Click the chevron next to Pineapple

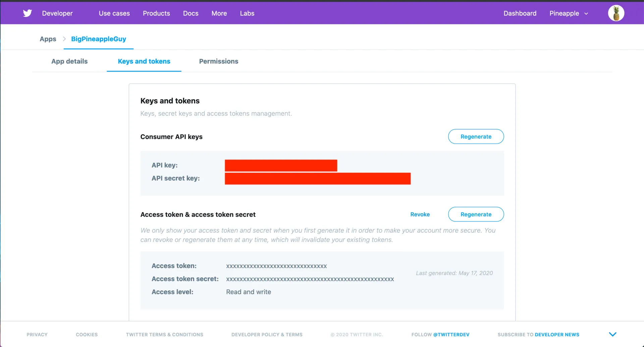pyautogui.click(x=586, y=14)
